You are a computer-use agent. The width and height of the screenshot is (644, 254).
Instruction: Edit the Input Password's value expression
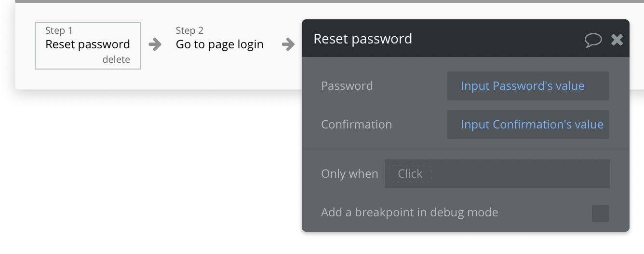pyautogui.click(x=523, y=86)
